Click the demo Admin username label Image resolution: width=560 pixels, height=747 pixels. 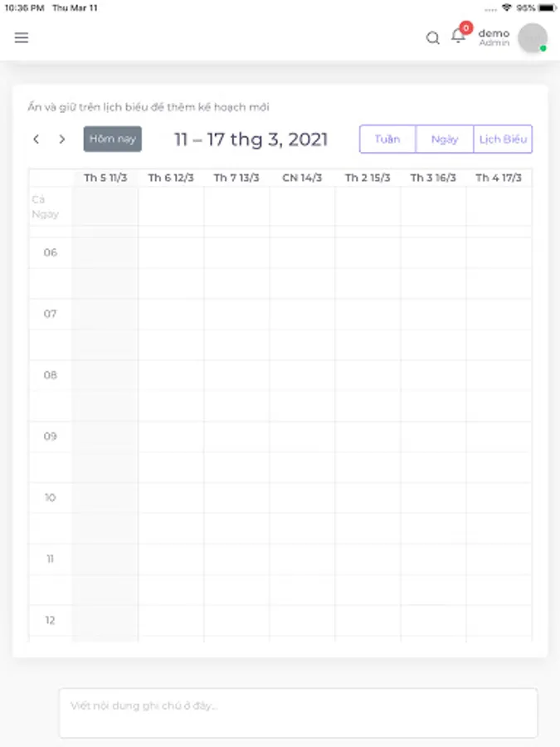click(x=494, y=37)
